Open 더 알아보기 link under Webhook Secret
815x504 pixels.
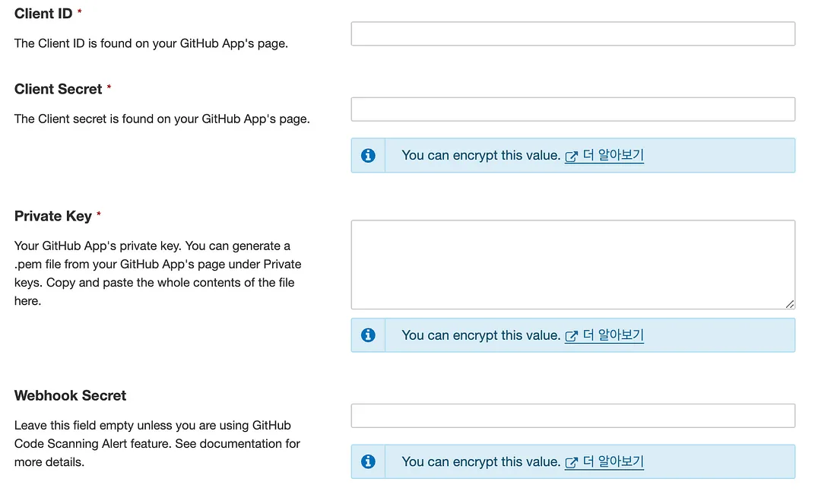613,461
